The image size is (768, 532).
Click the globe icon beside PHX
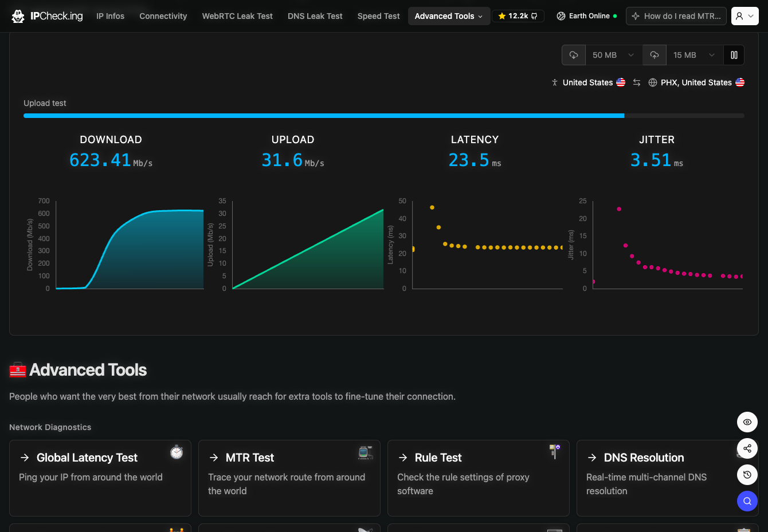(x=653, y=82)
